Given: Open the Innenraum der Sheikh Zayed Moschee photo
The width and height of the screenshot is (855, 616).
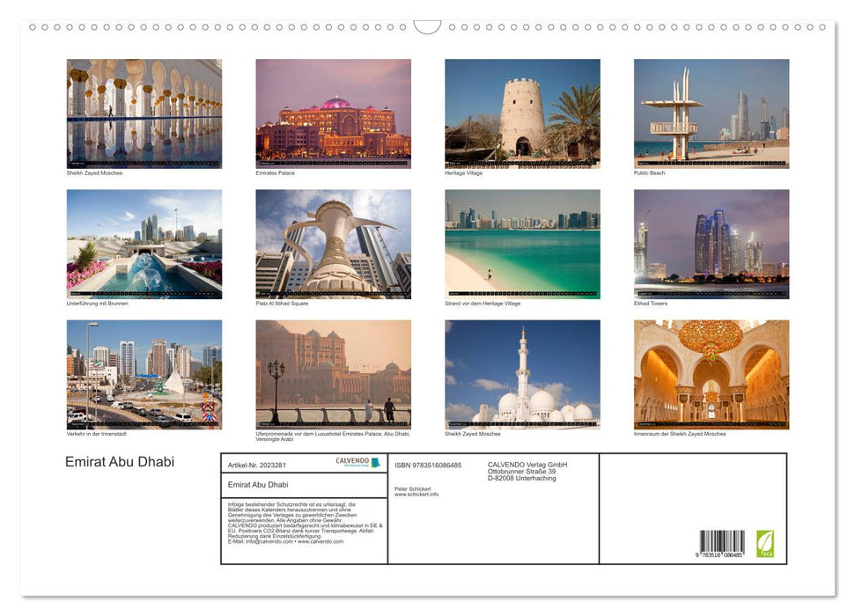Looking at the screenshot, I should [710, 373].
